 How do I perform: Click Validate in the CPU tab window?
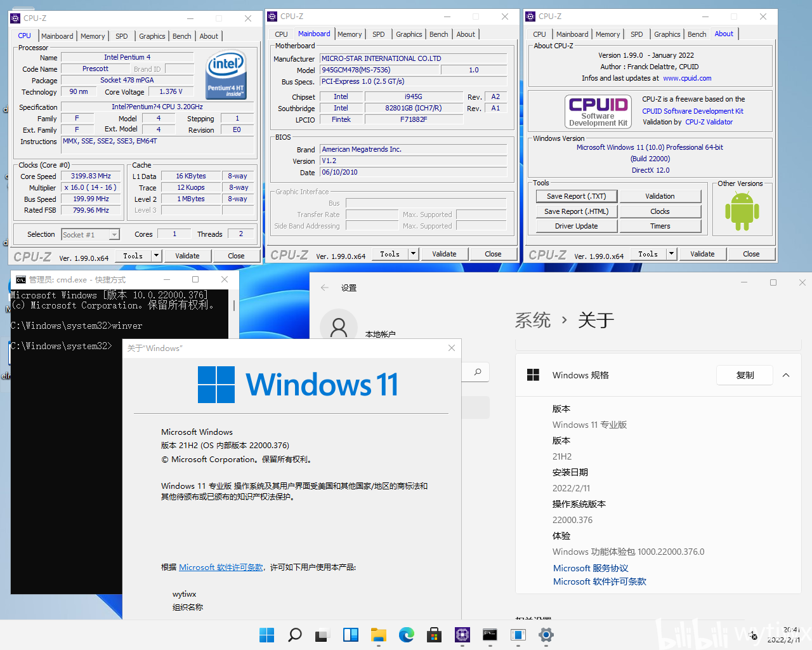pyautogui.click(x=187, y=256)
